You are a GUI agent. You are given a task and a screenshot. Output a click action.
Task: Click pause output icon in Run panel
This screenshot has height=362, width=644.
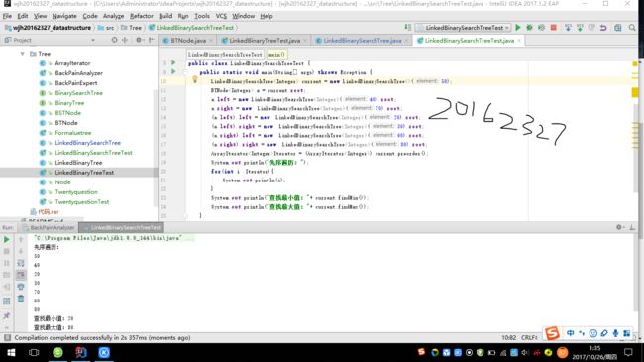click(x=7, y=263)
